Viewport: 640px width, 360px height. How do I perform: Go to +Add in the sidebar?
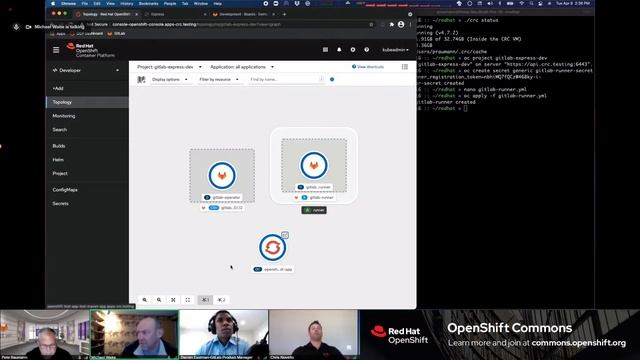[87, 88]
